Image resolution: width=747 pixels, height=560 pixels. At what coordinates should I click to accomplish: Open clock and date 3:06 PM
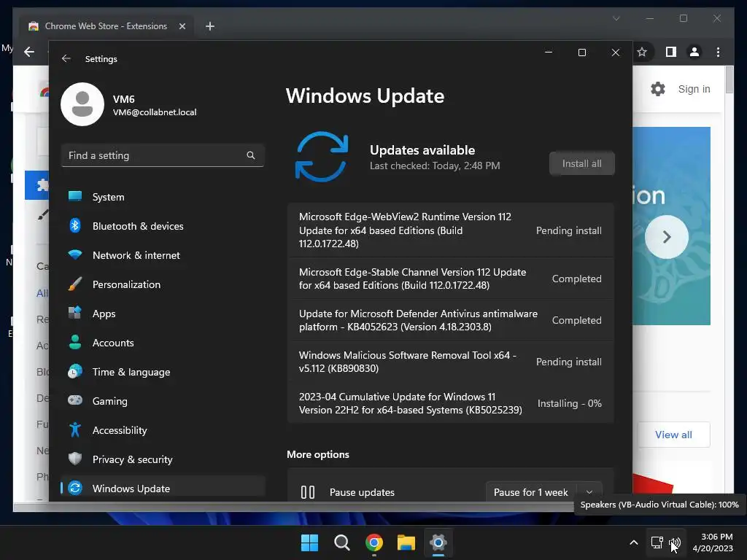(x=713, y=542)
